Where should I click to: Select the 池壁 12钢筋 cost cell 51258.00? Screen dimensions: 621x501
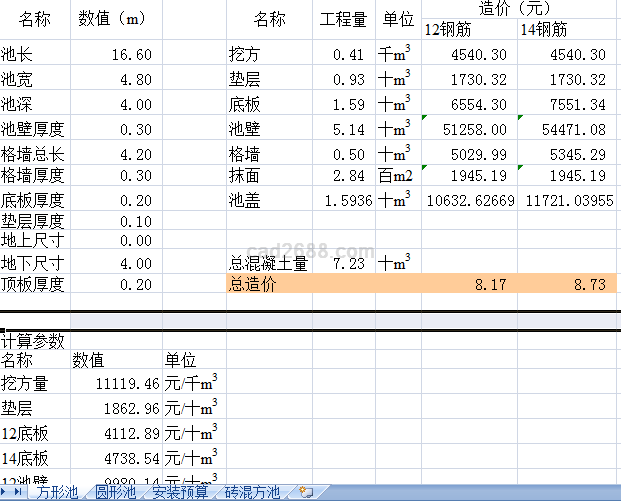pos(468,129)
